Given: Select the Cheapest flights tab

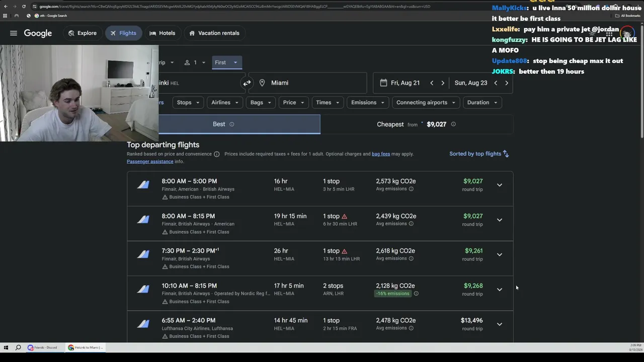Looking at the screenshot, I should pos(417,124).
